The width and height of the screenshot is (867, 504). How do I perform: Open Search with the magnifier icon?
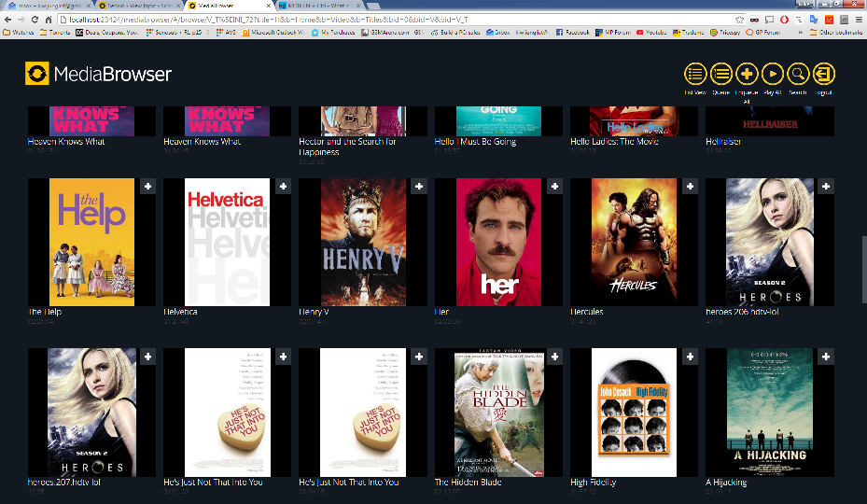point(798,75)
